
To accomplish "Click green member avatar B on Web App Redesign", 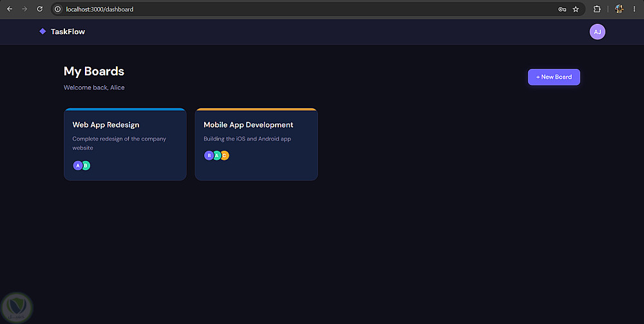I will coord(86,166).
